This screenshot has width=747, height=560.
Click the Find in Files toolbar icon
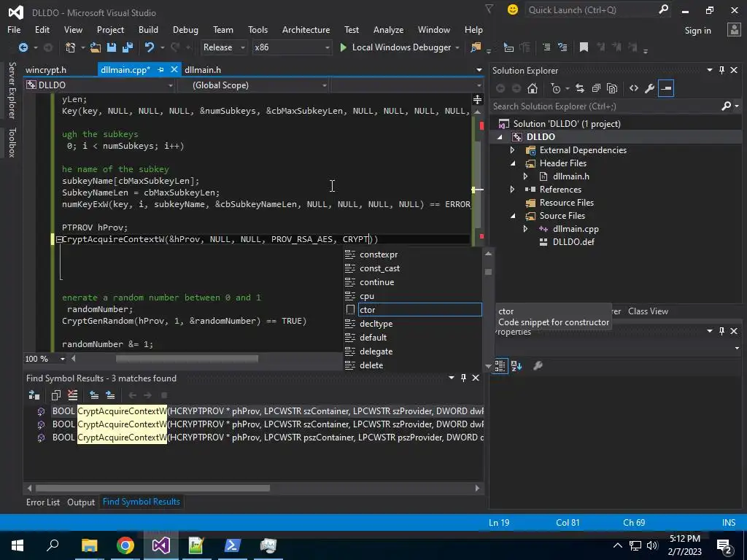click(476, 47)
